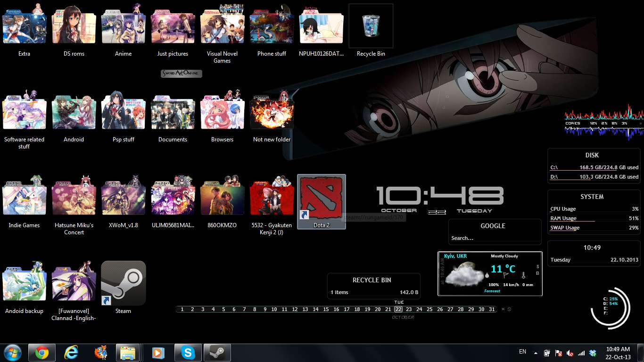Open the taskbar clock showing 10:49 AM
Screen dimensions: 644x362
tap(618, 353)
